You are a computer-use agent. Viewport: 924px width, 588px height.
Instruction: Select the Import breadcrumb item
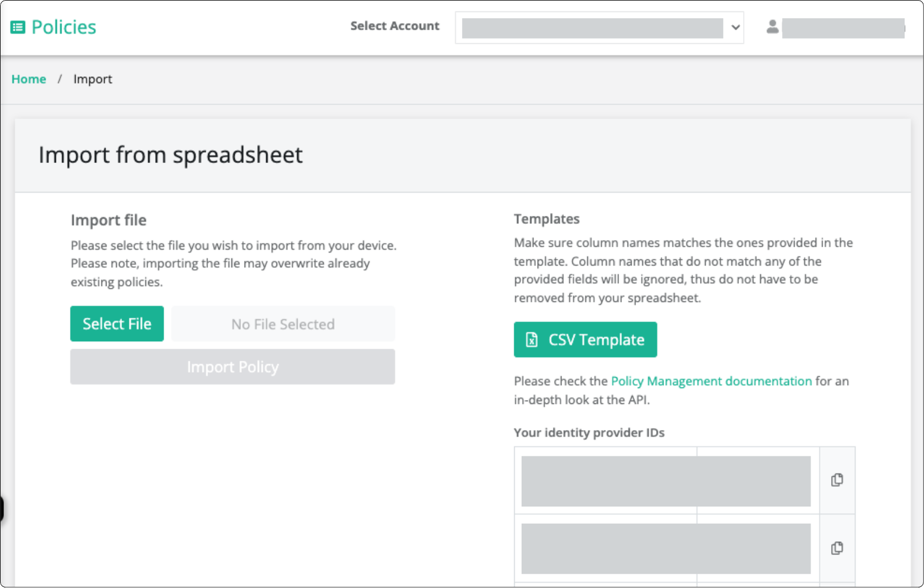(92, 79)
